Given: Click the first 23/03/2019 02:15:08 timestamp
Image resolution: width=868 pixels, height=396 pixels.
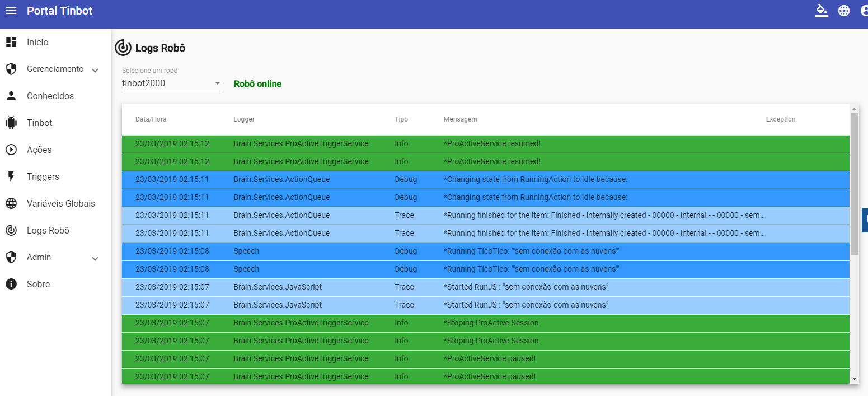Looking at the screenshot, I should coord(172,251).
